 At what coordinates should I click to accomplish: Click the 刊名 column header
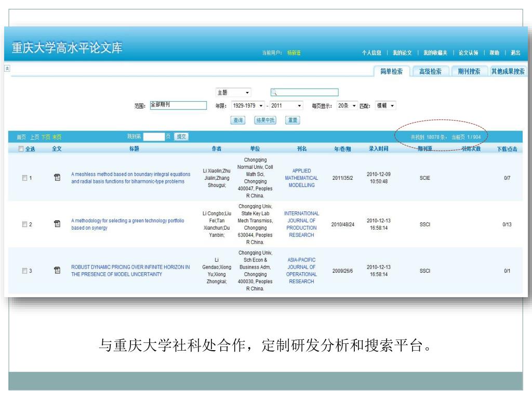point(302,149)
